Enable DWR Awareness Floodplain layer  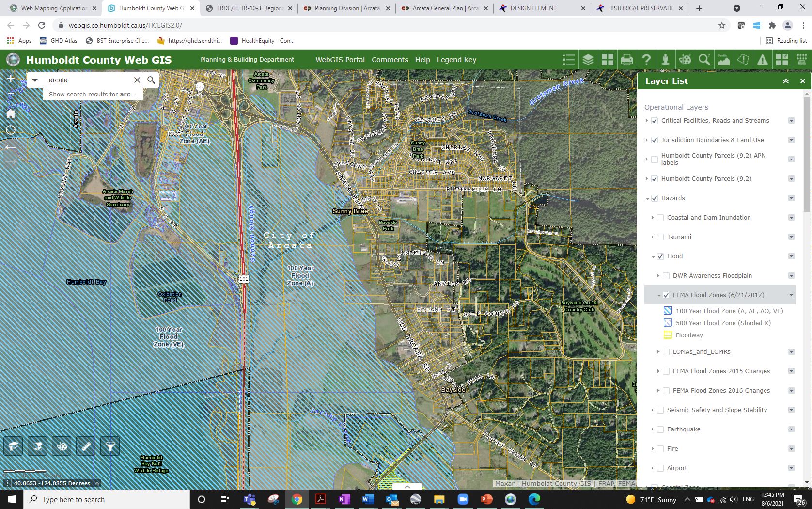666,276
